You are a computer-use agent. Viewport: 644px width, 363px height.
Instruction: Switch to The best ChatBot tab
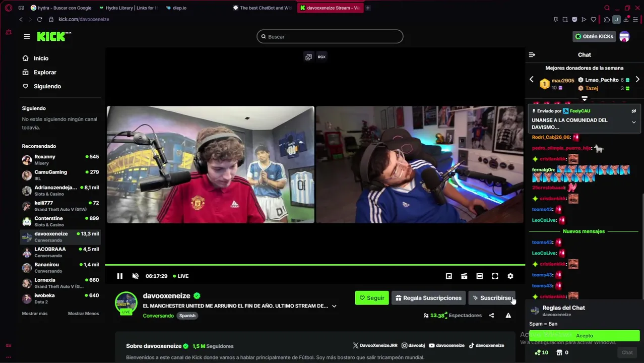[x=263, y=8]
